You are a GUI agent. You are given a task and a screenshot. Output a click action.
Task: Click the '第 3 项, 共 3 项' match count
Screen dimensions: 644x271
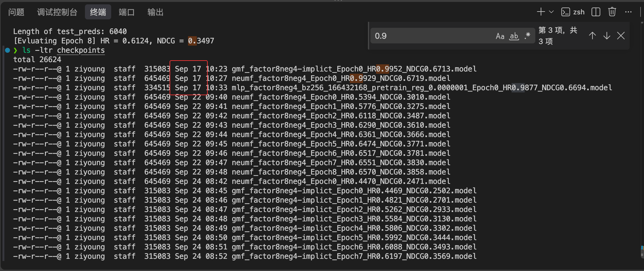[558, 36]
